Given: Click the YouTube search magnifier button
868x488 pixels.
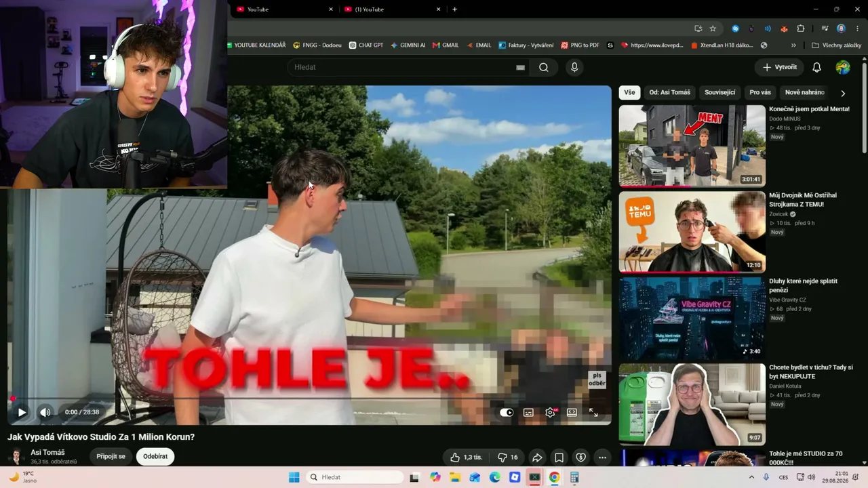Looking at the screenshot, I should click(544, 67).
